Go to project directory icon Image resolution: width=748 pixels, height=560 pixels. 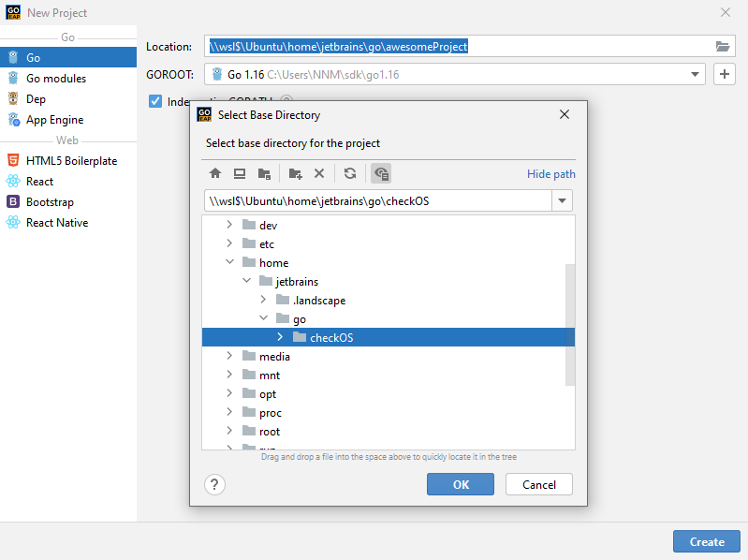point(264,173)
